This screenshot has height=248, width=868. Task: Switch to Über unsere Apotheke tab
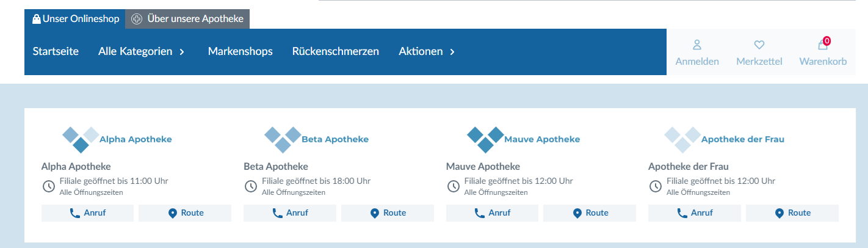coord(188,19)
